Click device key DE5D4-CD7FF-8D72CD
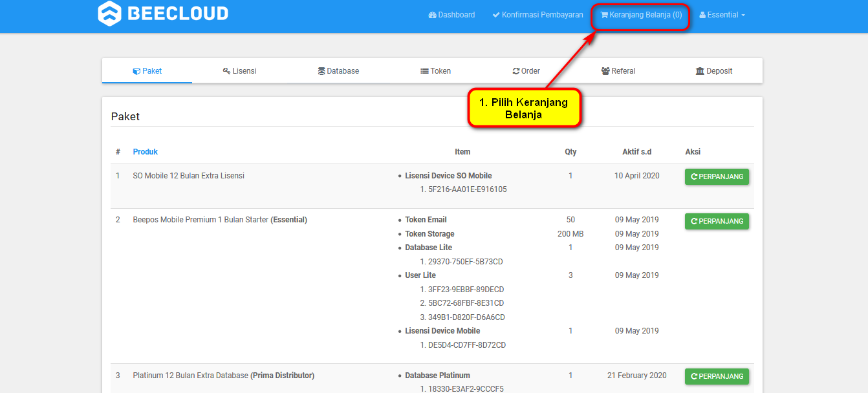The width and height of the screenshot is (868, 393). 467,345
